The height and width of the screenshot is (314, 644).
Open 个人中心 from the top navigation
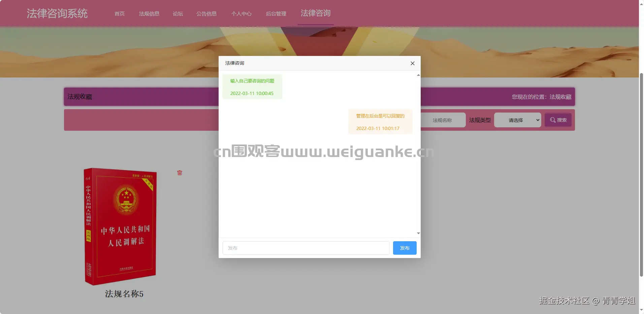point(241,13)
